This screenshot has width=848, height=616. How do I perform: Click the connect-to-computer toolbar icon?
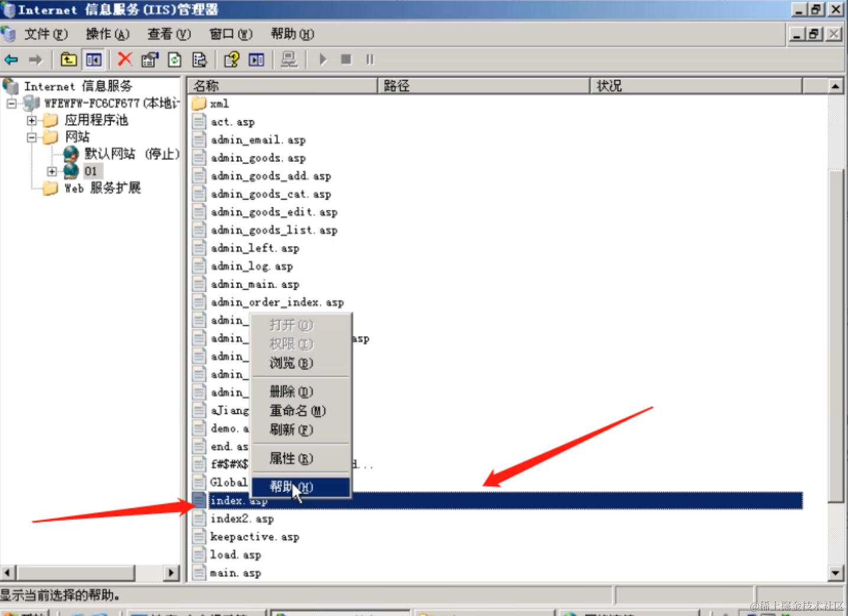click(289, 60)
